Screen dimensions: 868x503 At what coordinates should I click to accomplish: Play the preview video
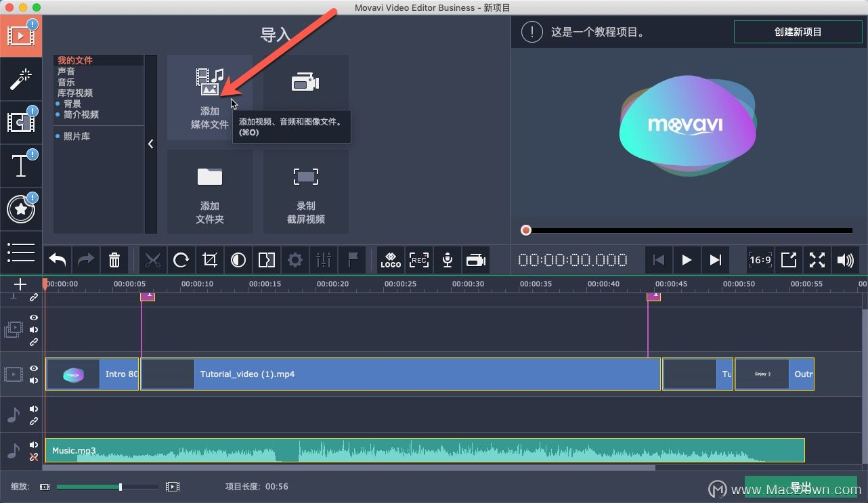tap(687, 260)
